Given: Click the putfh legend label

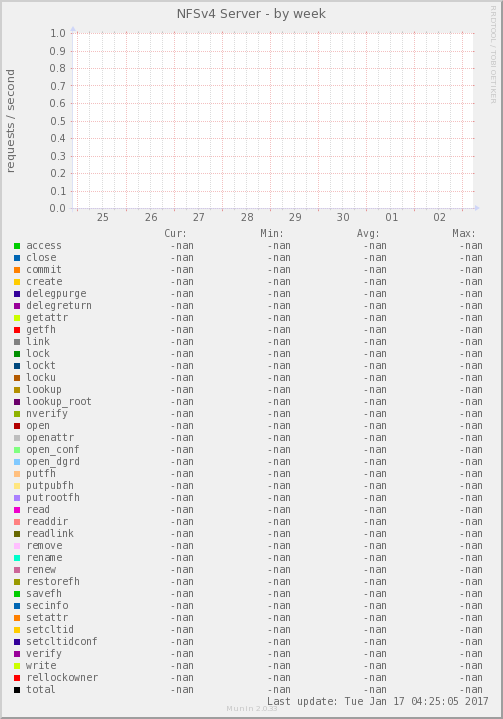Looking at the screenshot, I should tap(41, 474).
